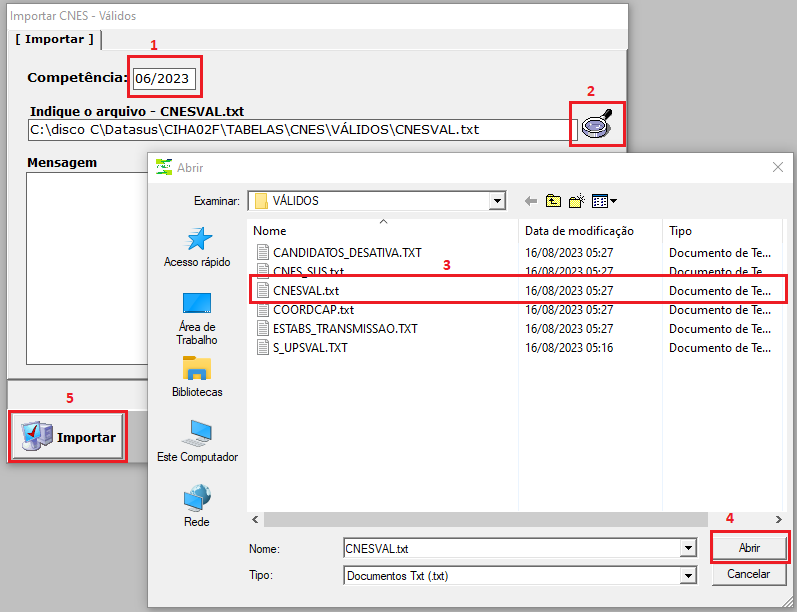Viewport: 797px width, 612px height.
Task: Click the horizontal scrollbar in file list
Action: [500, 520]
